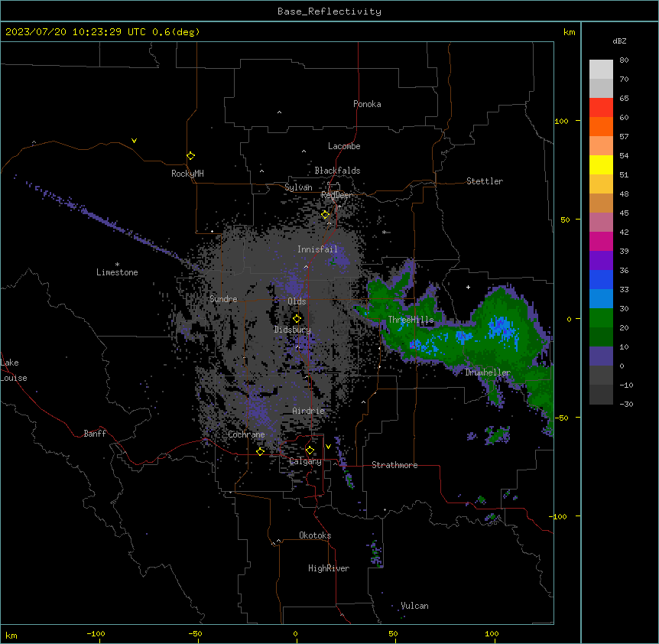Select the brown-orange 48 to 45 dBZ swatch
The width and height of the screenshot is (659, 644).
click(x=601, y=203)
